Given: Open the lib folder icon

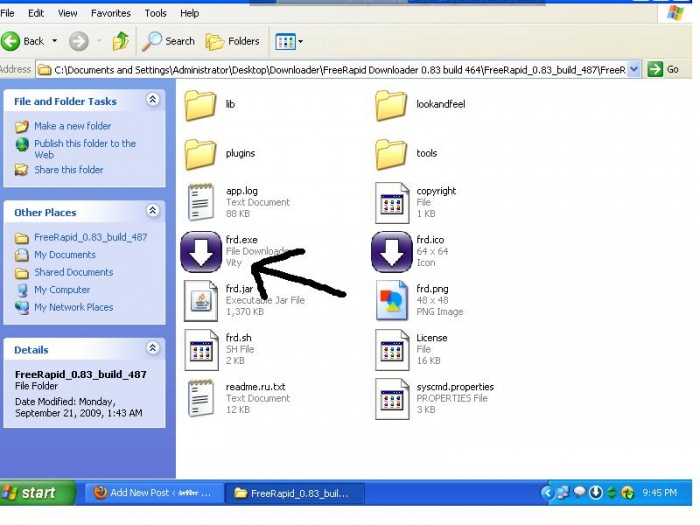Looking at the screenshot, I should (200, 105).
